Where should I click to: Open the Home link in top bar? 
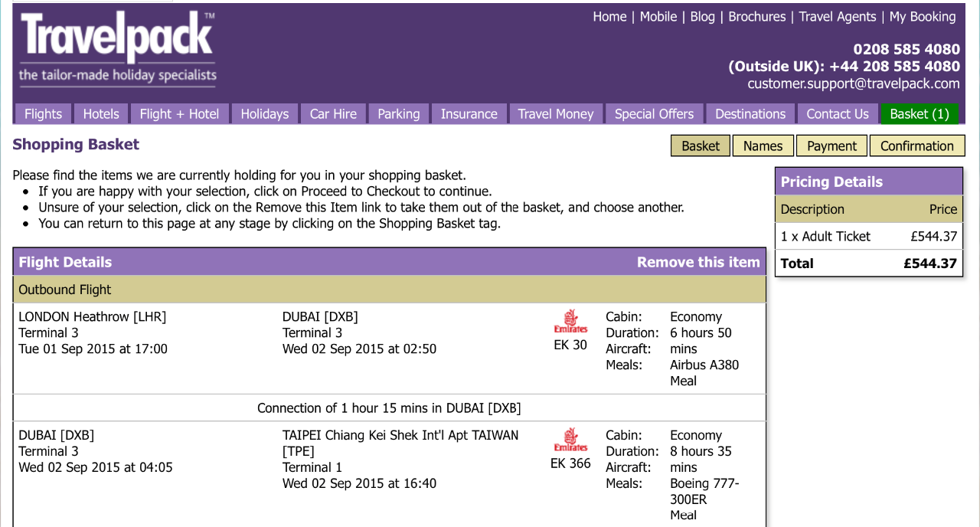[x=609, y=17]
